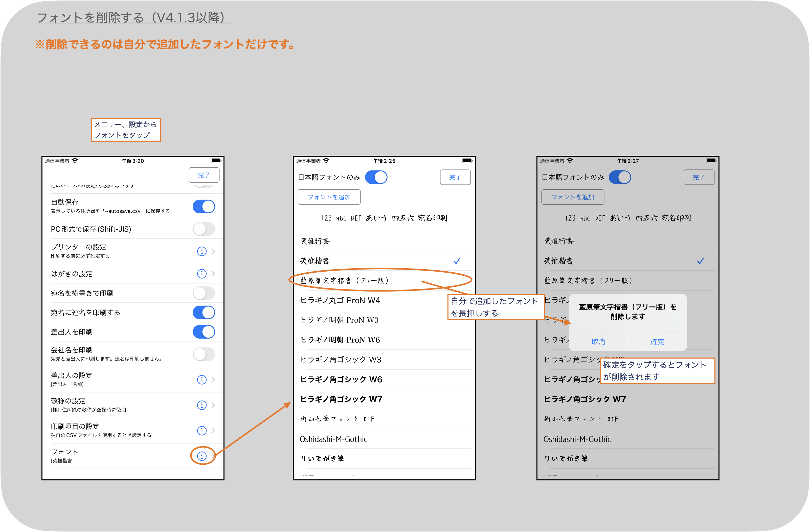The height and width of the screenshot is (532, 810).
Task: Select Oshidashi-M-Gothic in middle list
Action: (x=384, y=439)
